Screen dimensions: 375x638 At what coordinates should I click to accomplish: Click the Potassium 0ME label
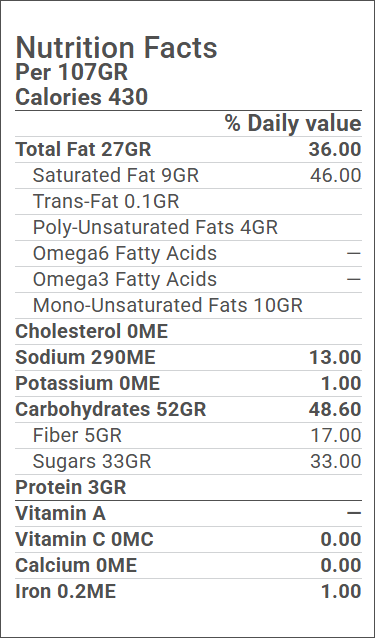point(87,384)
